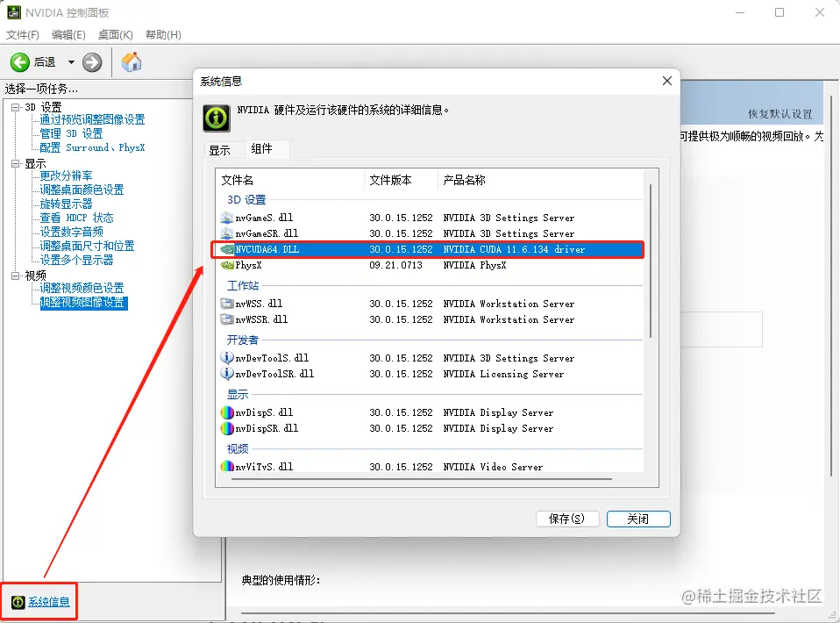Select 配置 Surround、PhysX tree item
Image resolution: width=840 pixels, height=623 pixels.
click(x=92, y=147)
